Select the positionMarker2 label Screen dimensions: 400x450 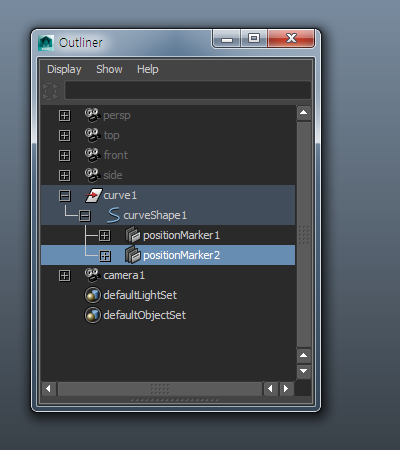[181, 255]
